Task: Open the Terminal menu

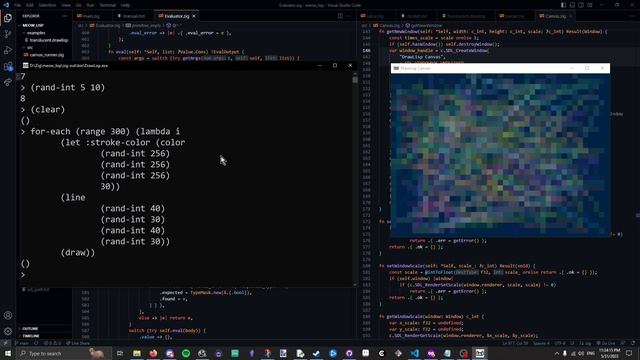Action: 108,5
